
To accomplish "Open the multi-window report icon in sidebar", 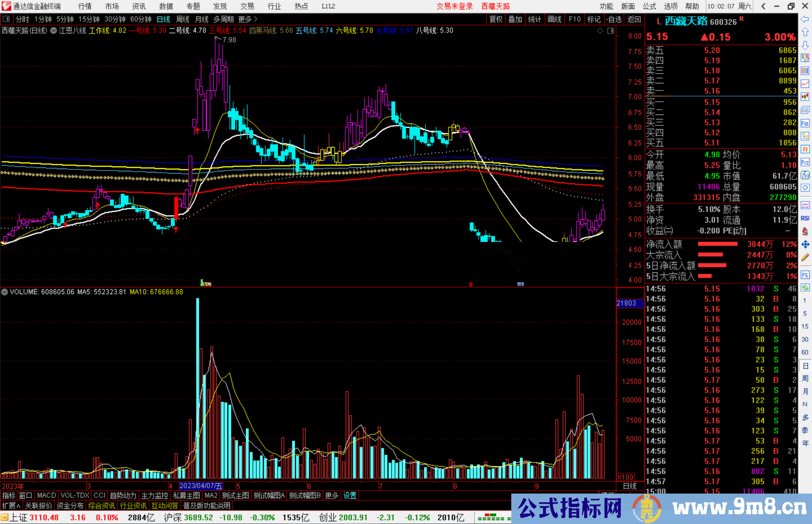I will click(x=805, y=110).
